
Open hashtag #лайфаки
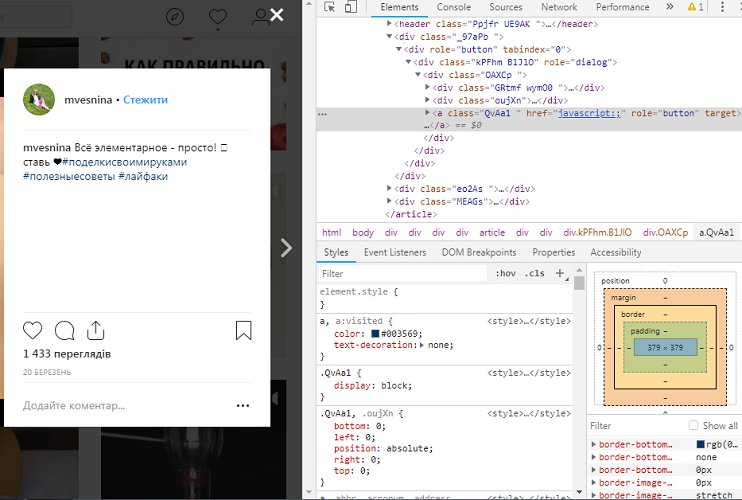tap(143, 176)
